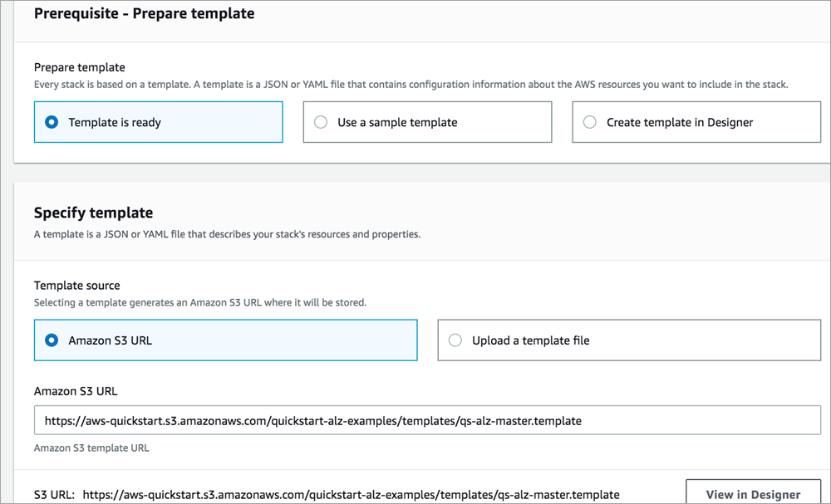831x504 pixels.
Task: Click the 'Every stack is based on a template' description
Action: [411, 85]
